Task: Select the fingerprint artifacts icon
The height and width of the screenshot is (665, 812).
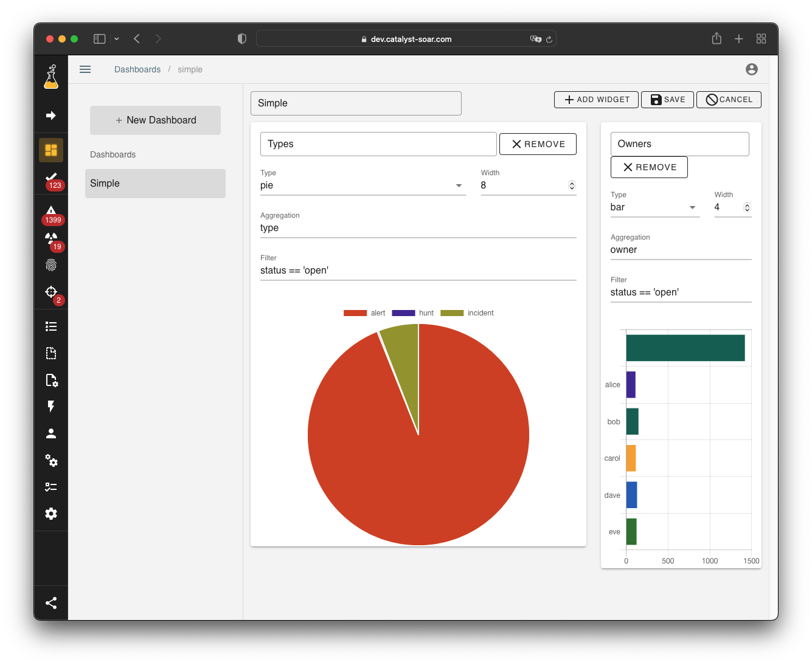Action: click(x=51, y=266)
